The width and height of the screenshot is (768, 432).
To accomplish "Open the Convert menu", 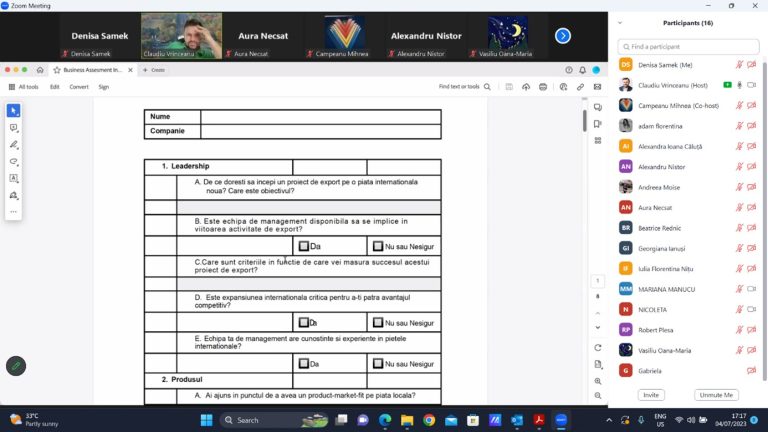I will coord(78,87).
